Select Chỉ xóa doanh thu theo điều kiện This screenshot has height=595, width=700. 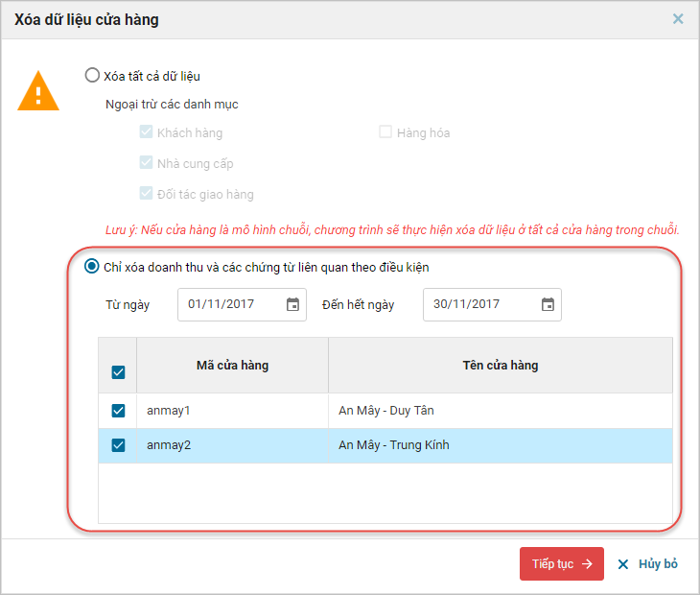click(x=92, y=267)
